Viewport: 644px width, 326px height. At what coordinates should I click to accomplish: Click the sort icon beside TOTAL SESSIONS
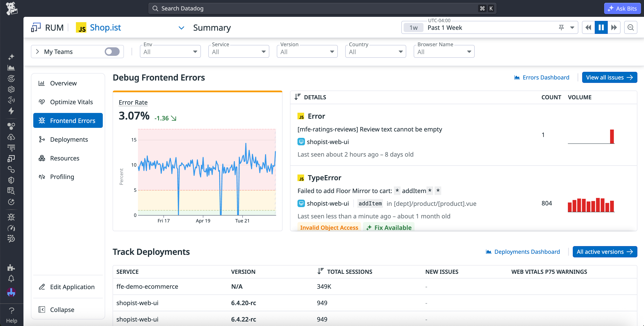point(321,271)
